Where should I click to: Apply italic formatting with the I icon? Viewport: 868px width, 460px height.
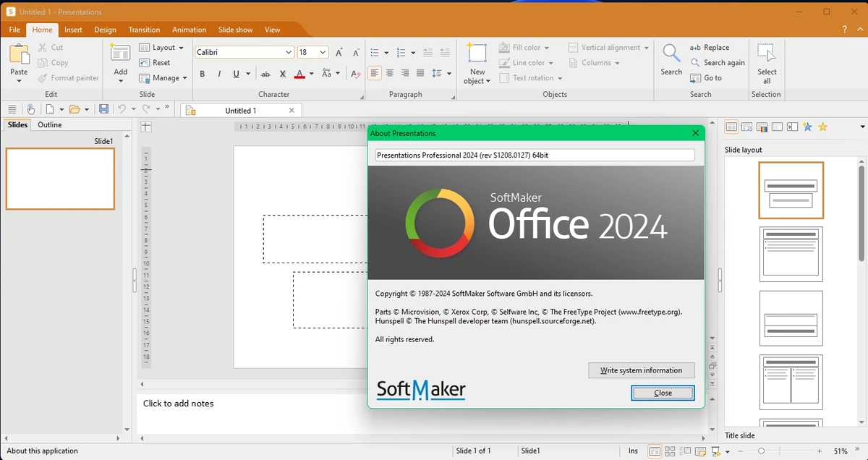click(x=219, y=74)
